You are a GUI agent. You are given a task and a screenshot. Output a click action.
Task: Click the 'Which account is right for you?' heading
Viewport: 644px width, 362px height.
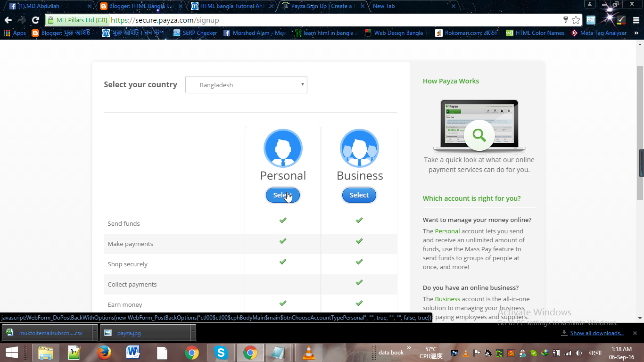pyautogui.click(x=471, y=198)
